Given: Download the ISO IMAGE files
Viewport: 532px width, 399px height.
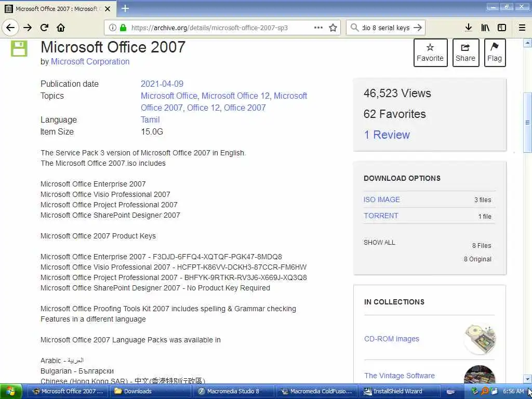Looking at the screenshot, I should click(x=382, y=199).
